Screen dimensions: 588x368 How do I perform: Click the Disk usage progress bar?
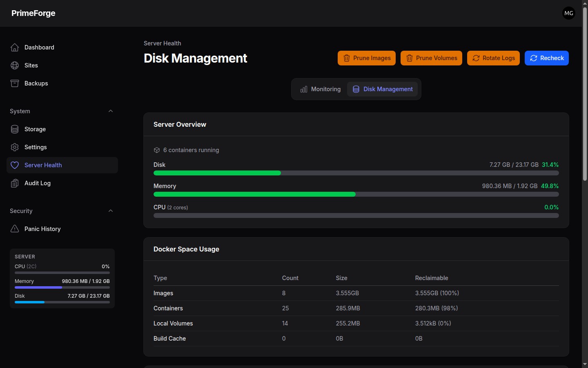coord(356,173)
